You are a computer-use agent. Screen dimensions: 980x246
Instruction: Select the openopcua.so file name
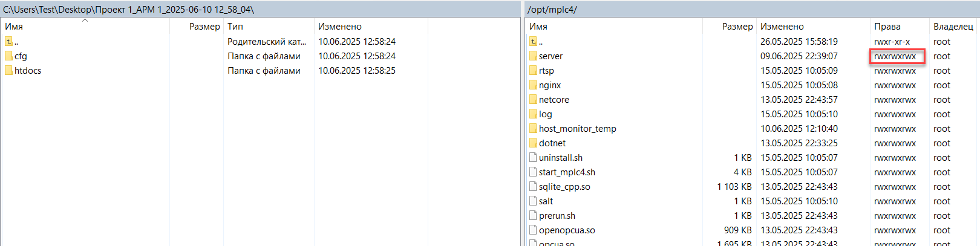pos(567,230)
